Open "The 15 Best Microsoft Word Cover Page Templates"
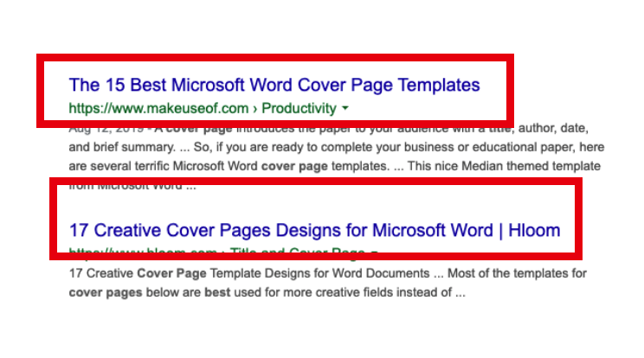This screenshot has width=644, height=358. 274,86
